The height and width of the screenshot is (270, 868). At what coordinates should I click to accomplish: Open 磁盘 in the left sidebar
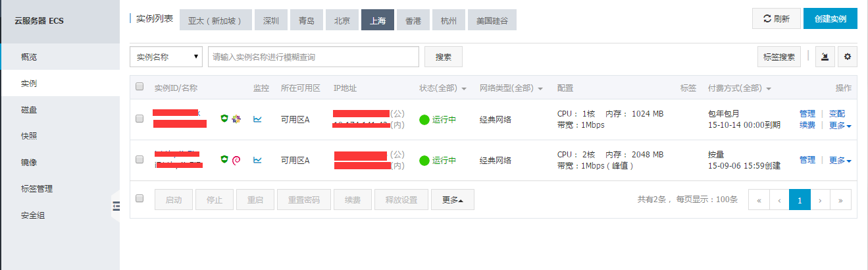click(29, 110)
